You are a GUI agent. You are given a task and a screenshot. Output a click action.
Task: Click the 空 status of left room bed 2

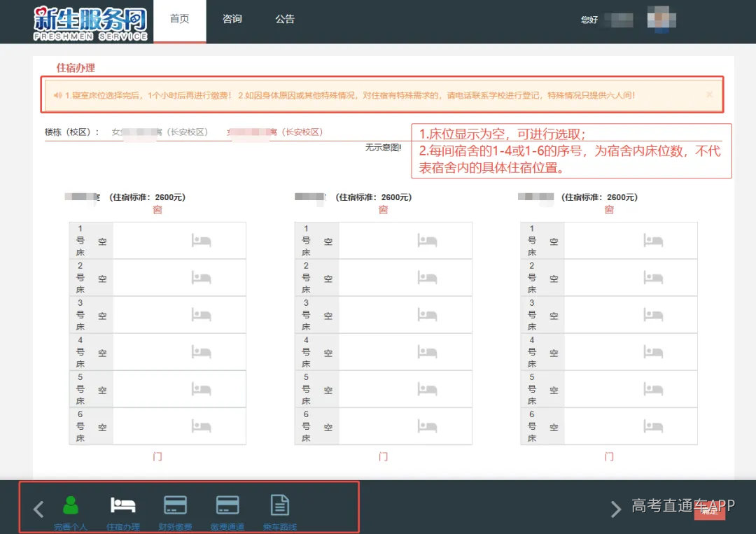102,279
